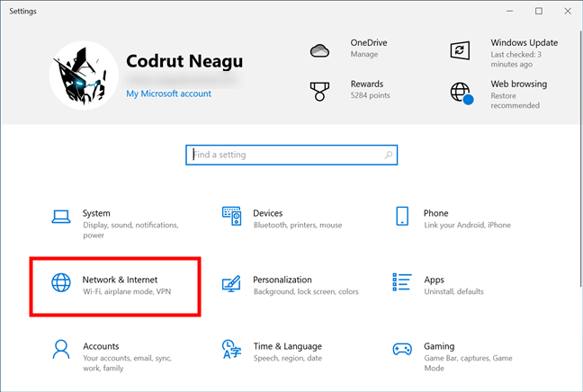Focus the Find a setting search box
583x392 pixels.
tap(291, 155)
